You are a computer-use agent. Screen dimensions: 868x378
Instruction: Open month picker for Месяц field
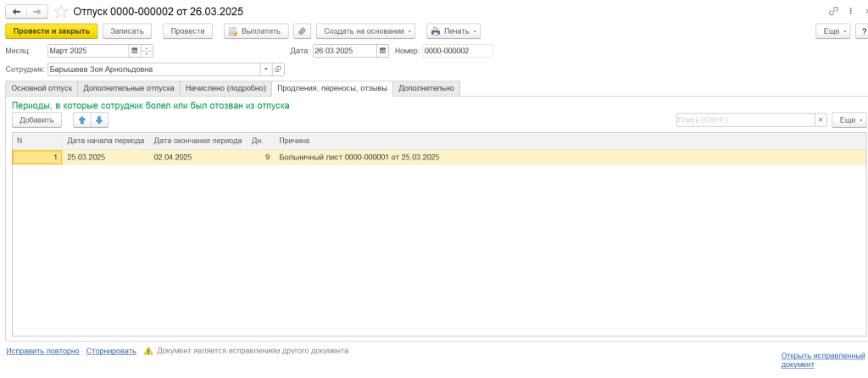click(134, 51)
